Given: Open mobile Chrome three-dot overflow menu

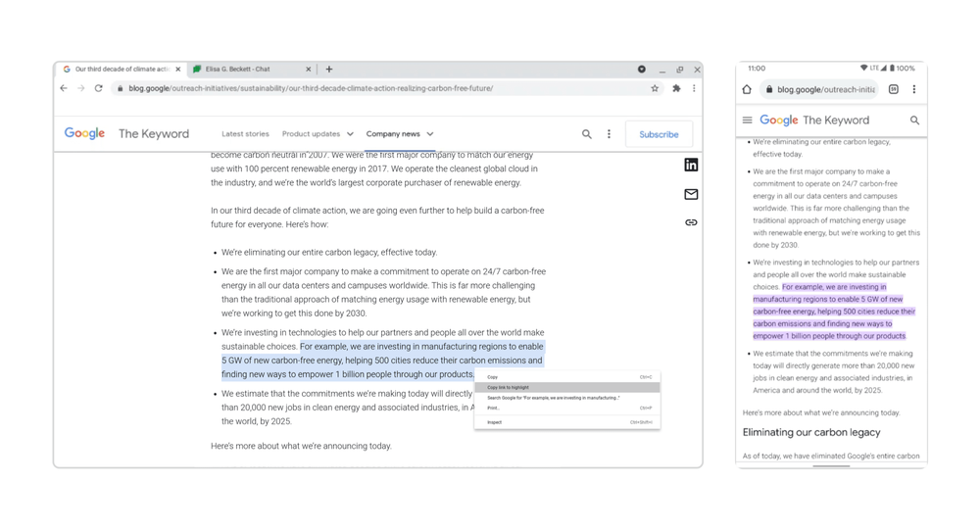Looking at the screenshot, I should point(914,89).
